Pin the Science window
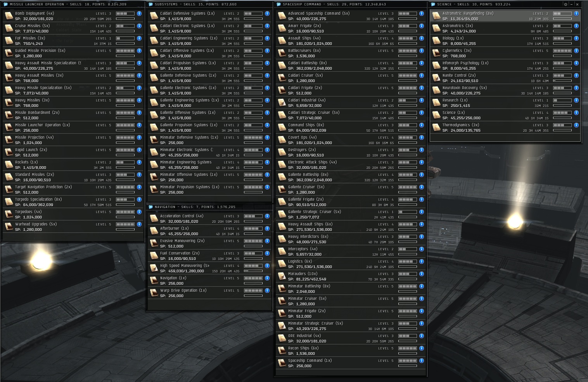This screenshot has height=382, width=588. coord(566,4)
